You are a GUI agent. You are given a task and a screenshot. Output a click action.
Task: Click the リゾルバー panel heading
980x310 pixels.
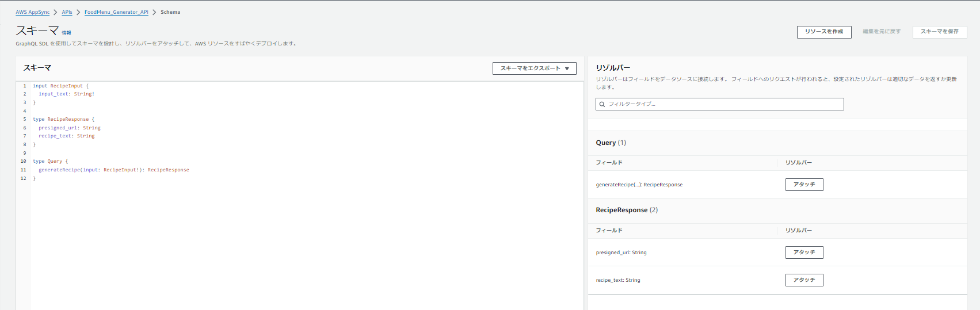tap(613, 68)
